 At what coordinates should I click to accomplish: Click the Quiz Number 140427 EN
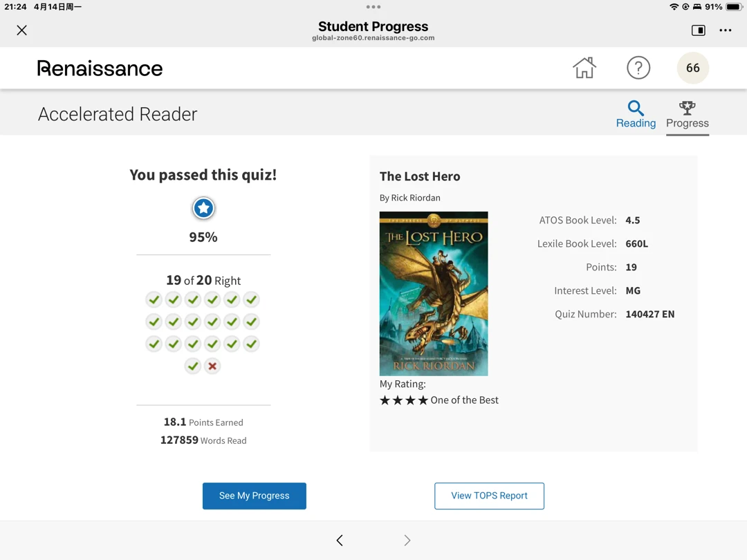[x=649, y=315]
